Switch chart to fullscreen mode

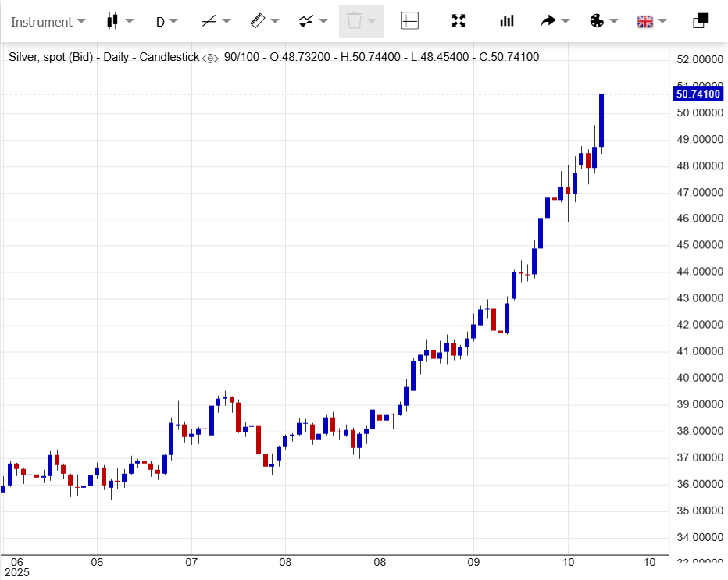tap(459, 21)
